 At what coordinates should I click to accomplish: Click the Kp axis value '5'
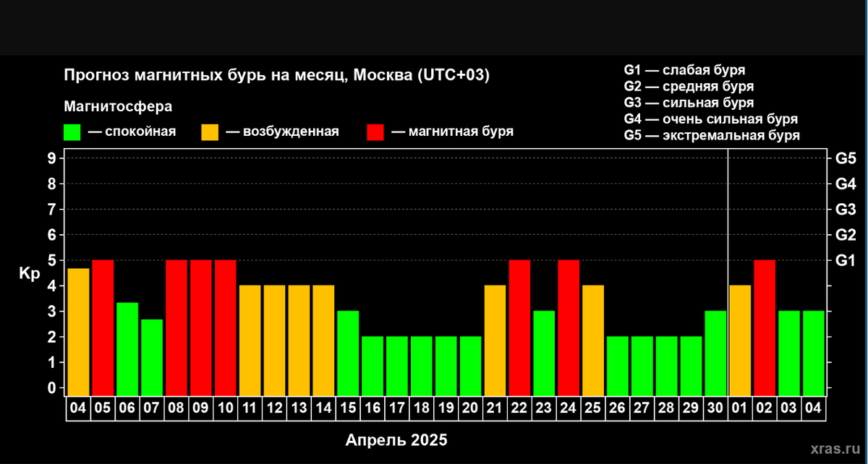click(x=51, y=260)
